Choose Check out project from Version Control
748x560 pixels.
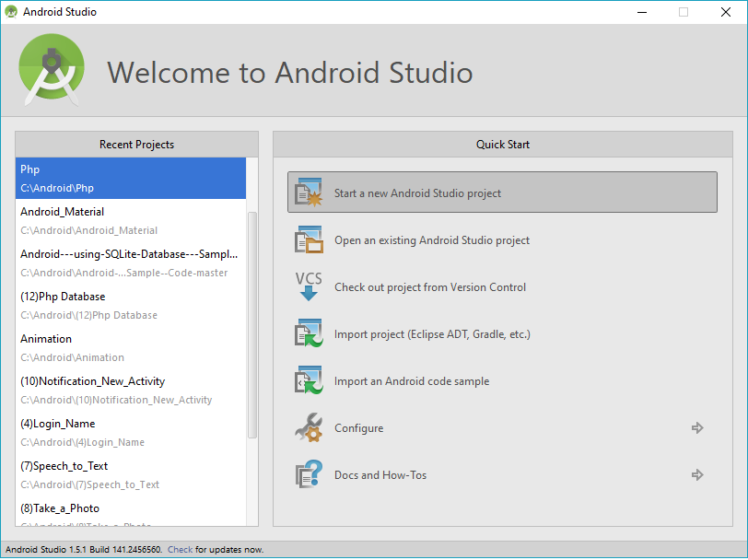(430, 287)
